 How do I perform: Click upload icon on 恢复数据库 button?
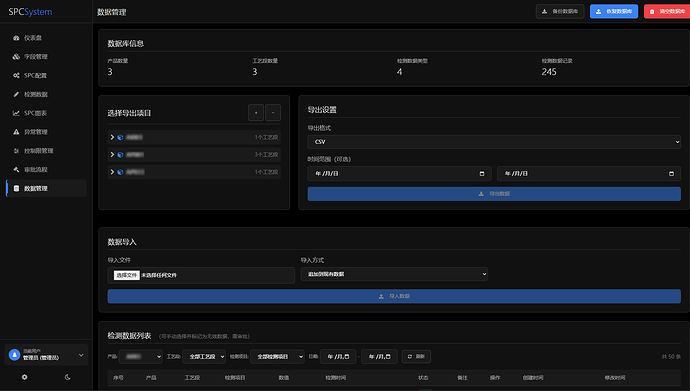point(598,11)
